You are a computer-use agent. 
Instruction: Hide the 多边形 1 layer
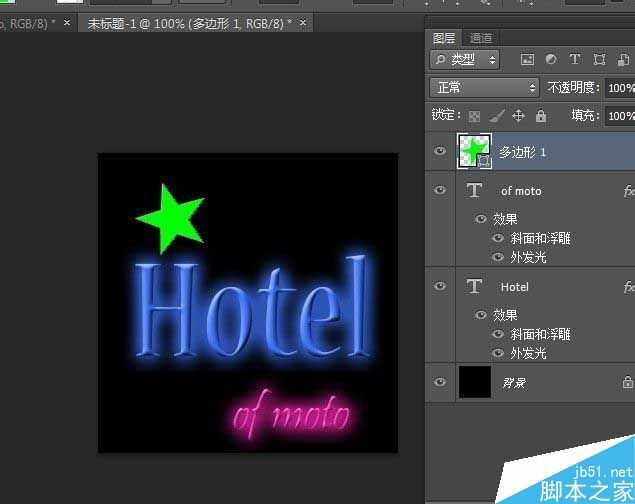pos(440,151)
